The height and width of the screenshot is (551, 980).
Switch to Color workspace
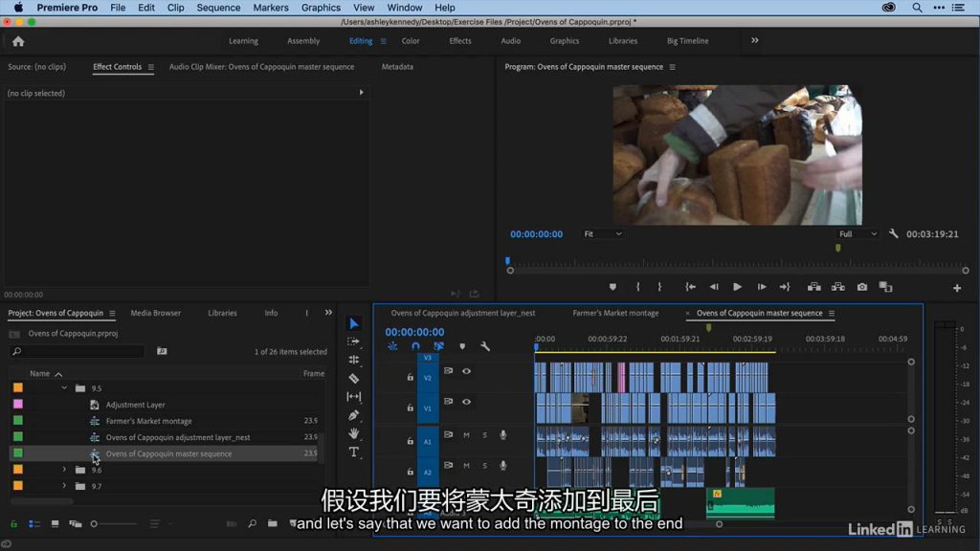411,40
